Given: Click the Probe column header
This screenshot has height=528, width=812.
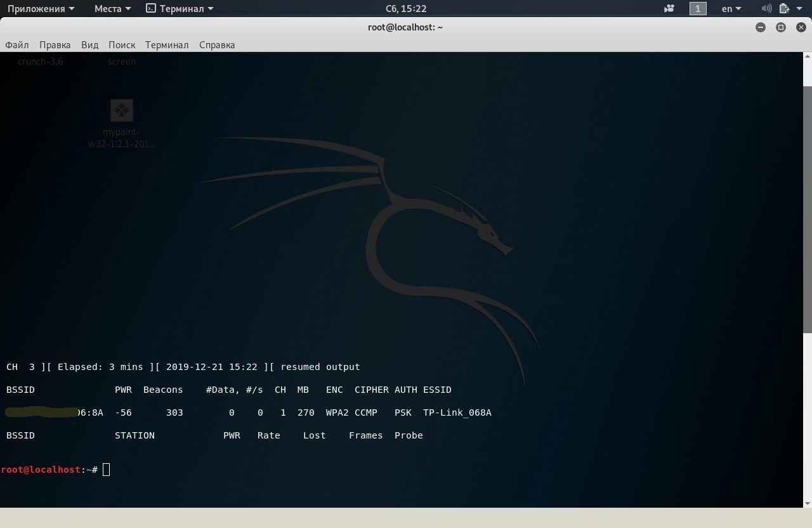Looking at the screenshot, I should (409, 435).
